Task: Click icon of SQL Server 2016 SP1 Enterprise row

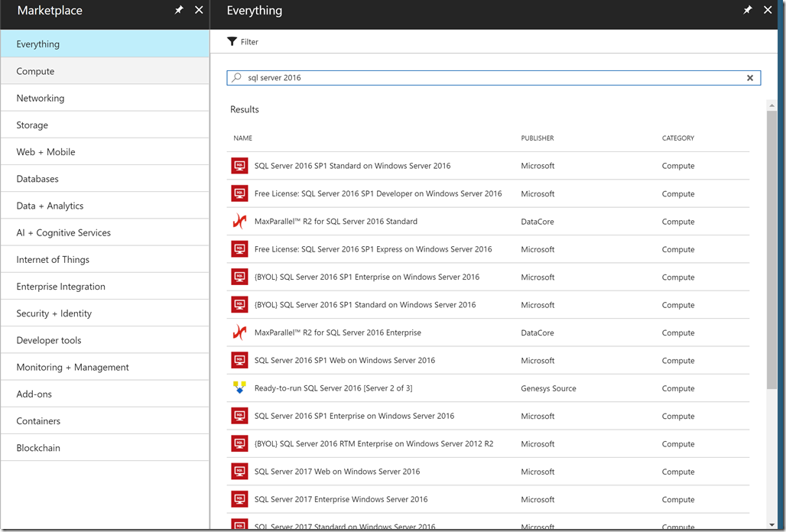Action: [239, 416]
